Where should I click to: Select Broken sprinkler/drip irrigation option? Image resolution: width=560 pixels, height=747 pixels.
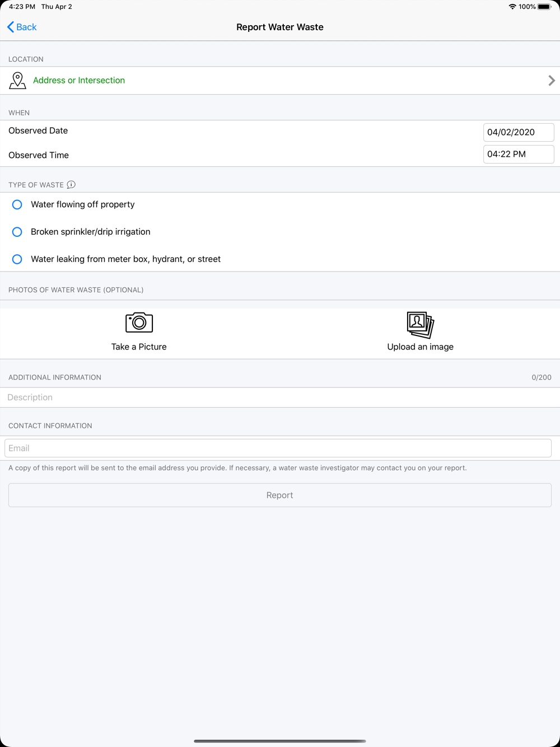click(17, 232)
